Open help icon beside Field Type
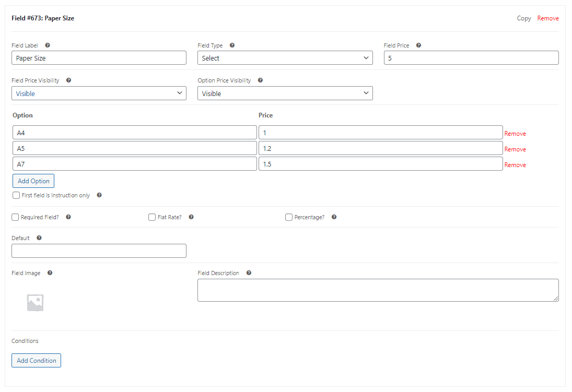 point(232,45)
